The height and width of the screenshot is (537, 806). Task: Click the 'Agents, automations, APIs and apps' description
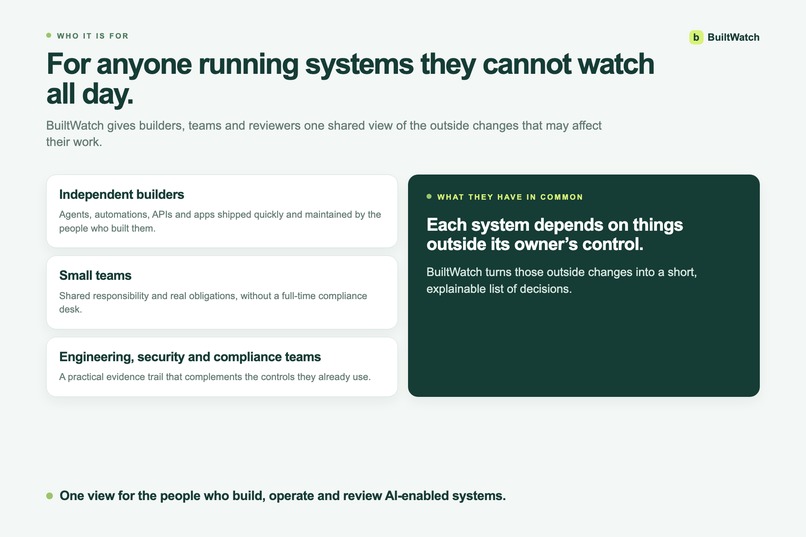click(x=220, y=221)
